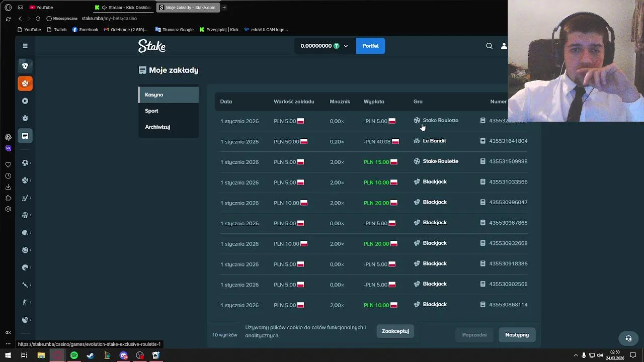644x362 pixels.
Task: Open Opera sidebar history clock icon
Action: pos(8,176)
